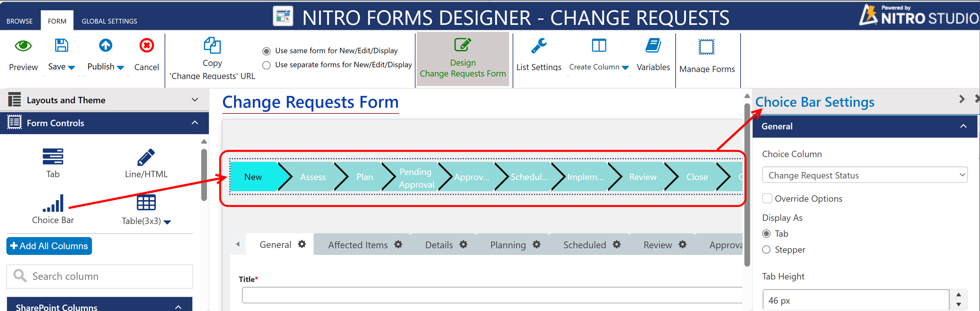The height and width of the screenshot is (311, 980).
Task: Open settings gear on Review tab
Action: tap(683, 244)
